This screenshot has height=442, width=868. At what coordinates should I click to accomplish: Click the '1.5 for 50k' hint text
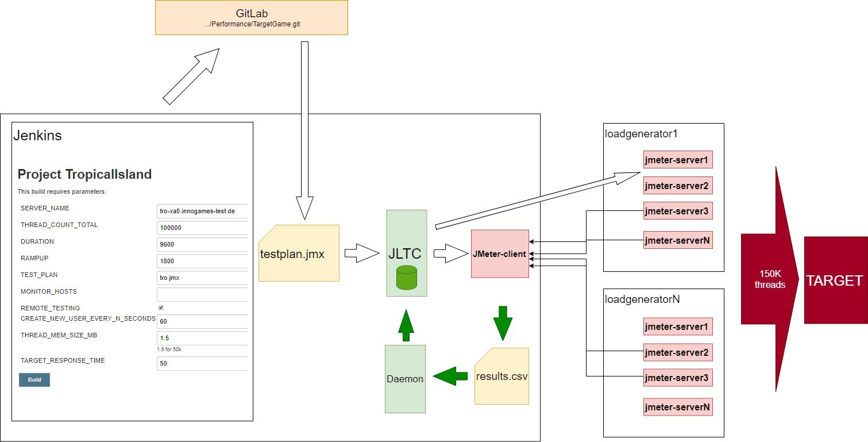[x=169, y=349]
